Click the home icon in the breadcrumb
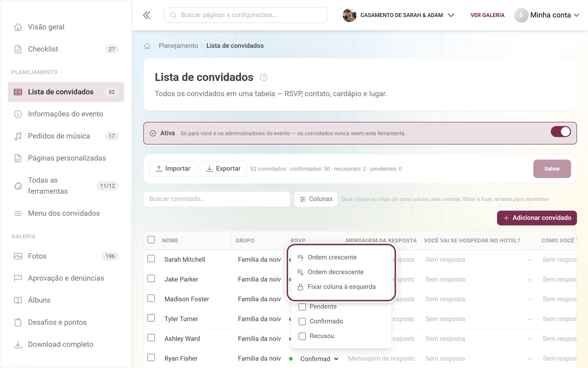 pos(147,46)
